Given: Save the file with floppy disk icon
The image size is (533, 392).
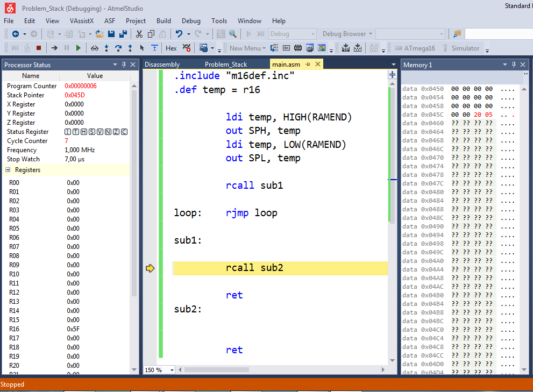Looking at the screenshot, I should pyautogui.click(x=111, y=34).
